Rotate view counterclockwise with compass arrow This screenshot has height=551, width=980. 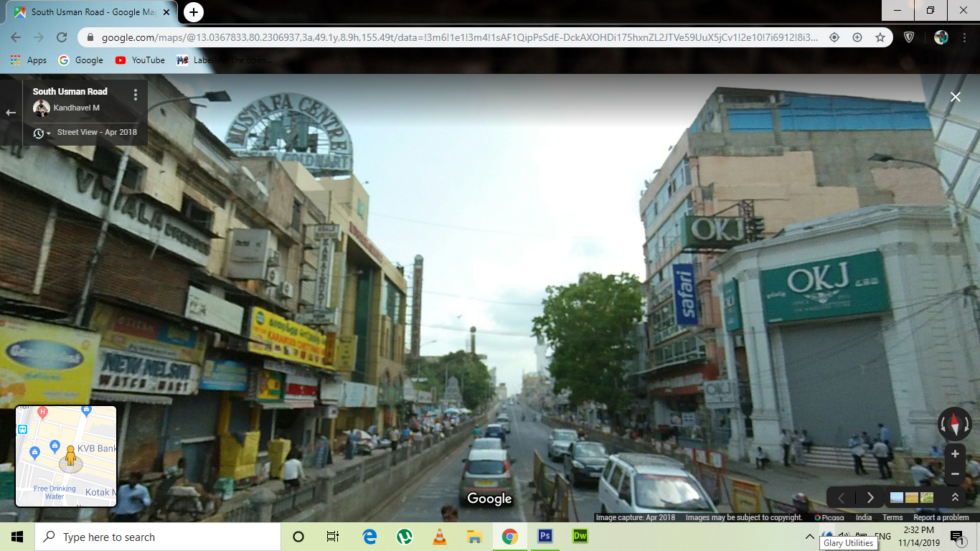(942, 425)
